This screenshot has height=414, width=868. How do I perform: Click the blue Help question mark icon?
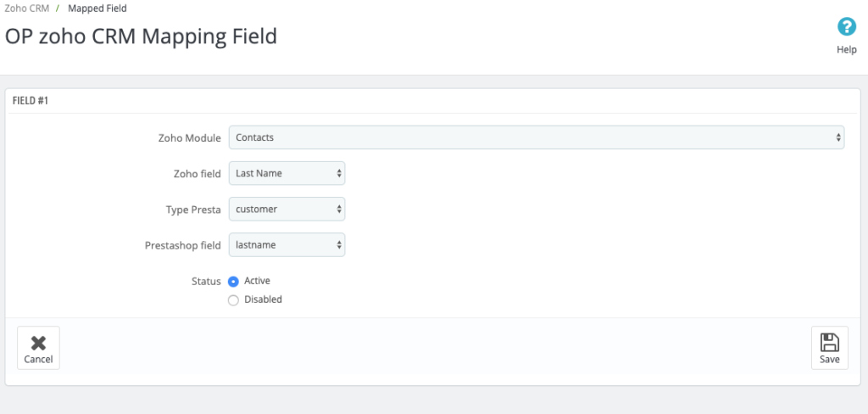point(847,26)
